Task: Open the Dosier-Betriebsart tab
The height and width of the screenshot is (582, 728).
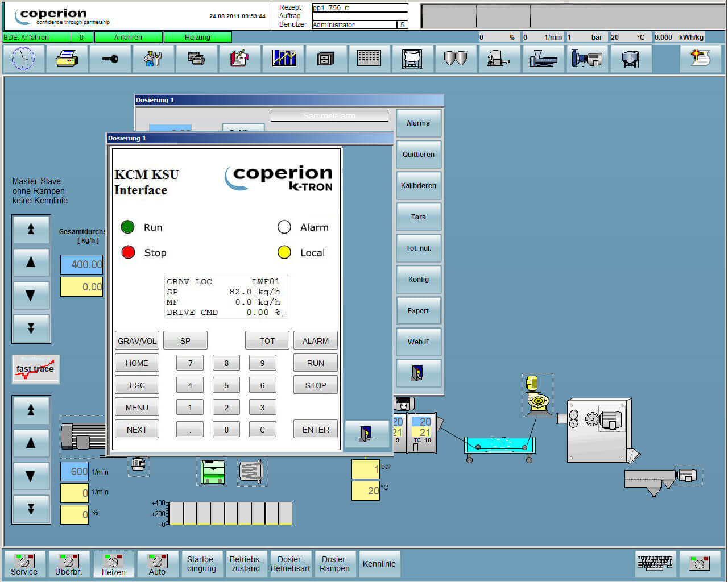Action: click(x=290, y=564)
